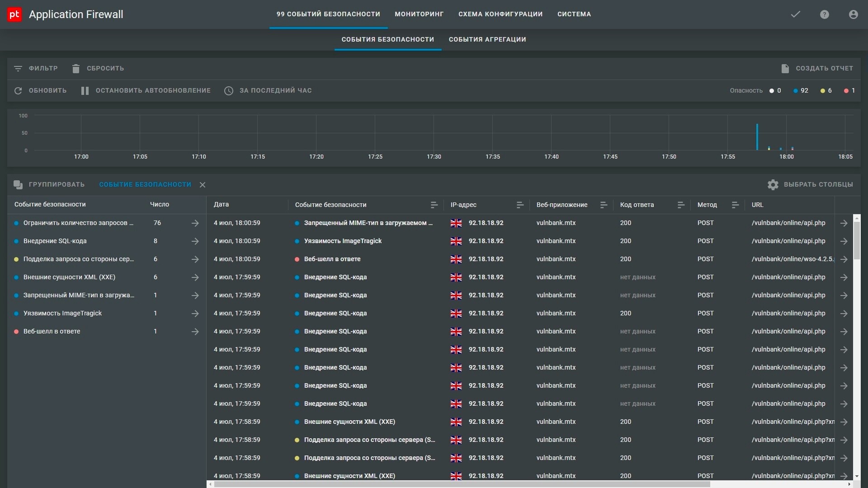Click scroll down arrow of events table
Viewport: 868px width, 488px height.
coord(857,476)
